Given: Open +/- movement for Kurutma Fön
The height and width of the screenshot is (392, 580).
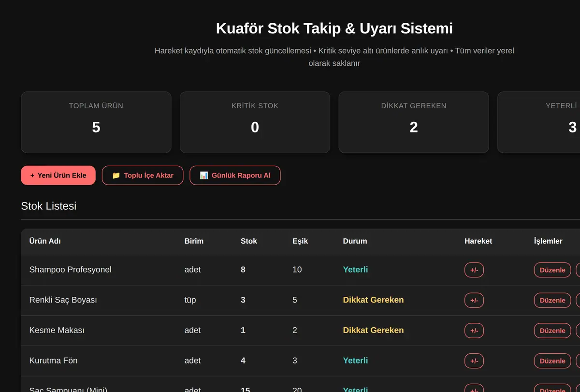Looking at the screenshot, I should [x=474, y=361].
